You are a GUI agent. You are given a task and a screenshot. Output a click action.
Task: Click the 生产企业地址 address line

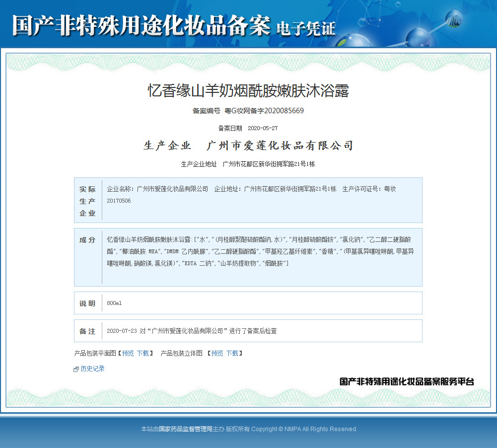248,164
